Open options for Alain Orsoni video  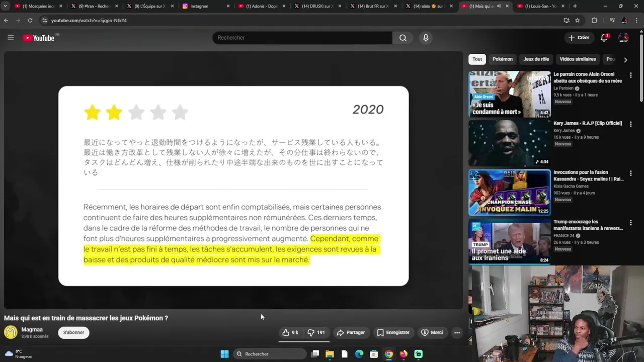coord(630,75)
